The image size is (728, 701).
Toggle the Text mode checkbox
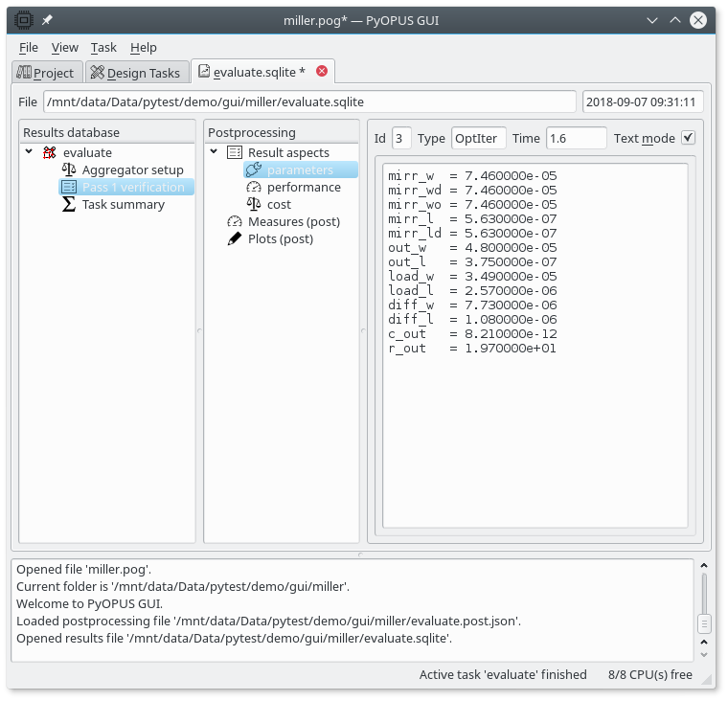point(688,138)
